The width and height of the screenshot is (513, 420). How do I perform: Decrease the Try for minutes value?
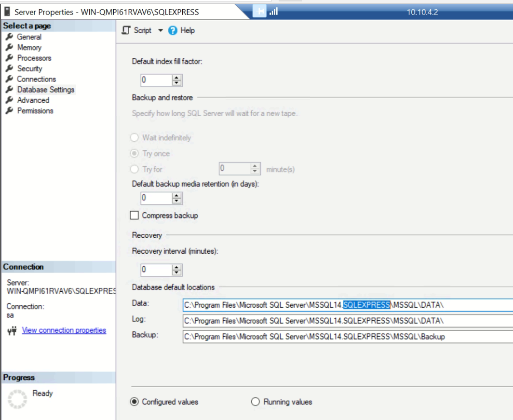click(255, 171)
